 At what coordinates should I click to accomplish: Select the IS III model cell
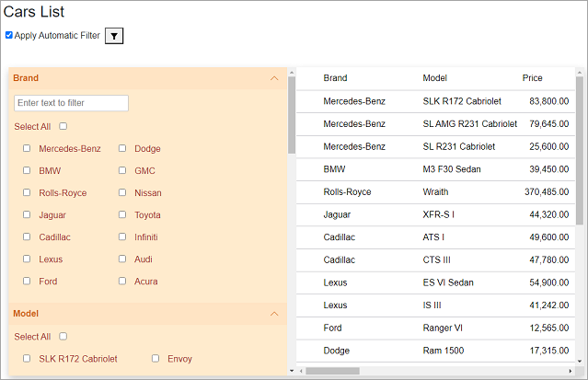point(432,305)
